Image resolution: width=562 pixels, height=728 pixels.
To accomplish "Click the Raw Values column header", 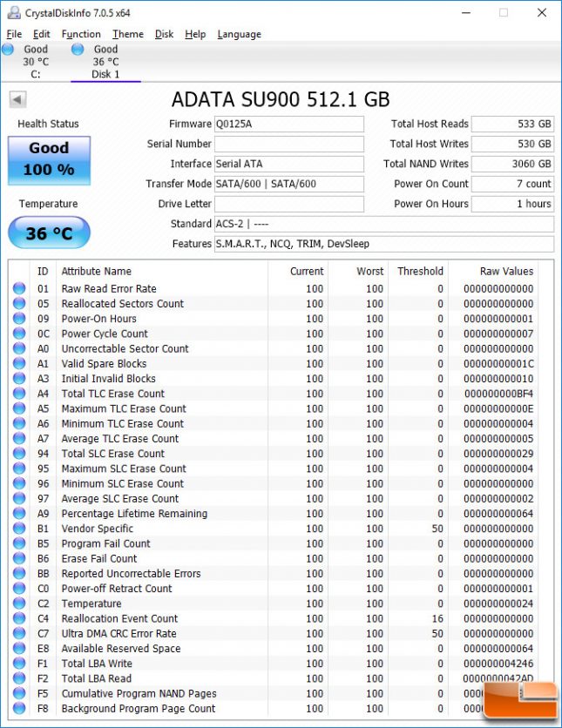I will (506, 271).
